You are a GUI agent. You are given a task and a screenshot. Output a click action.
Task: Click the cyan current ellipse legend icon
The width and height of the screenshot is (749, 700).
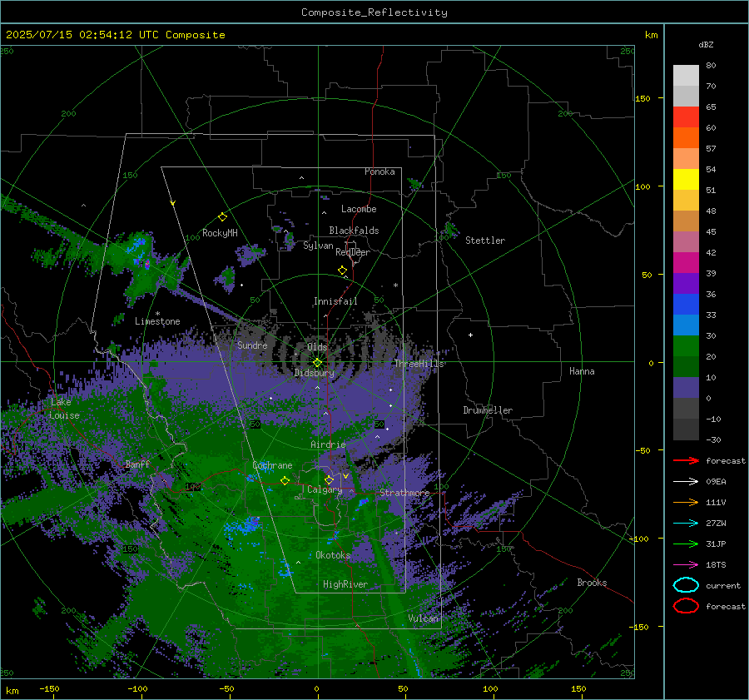click(x=686, y=585)
